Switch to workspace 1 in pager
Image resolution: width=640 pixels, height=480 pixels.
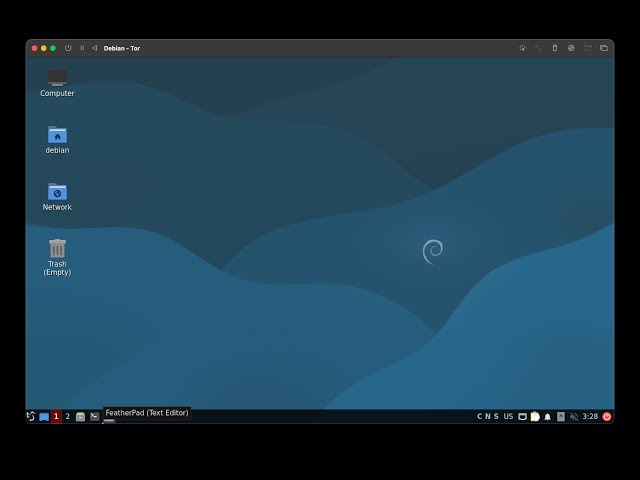pyautogui.click(x=56, y=416)
